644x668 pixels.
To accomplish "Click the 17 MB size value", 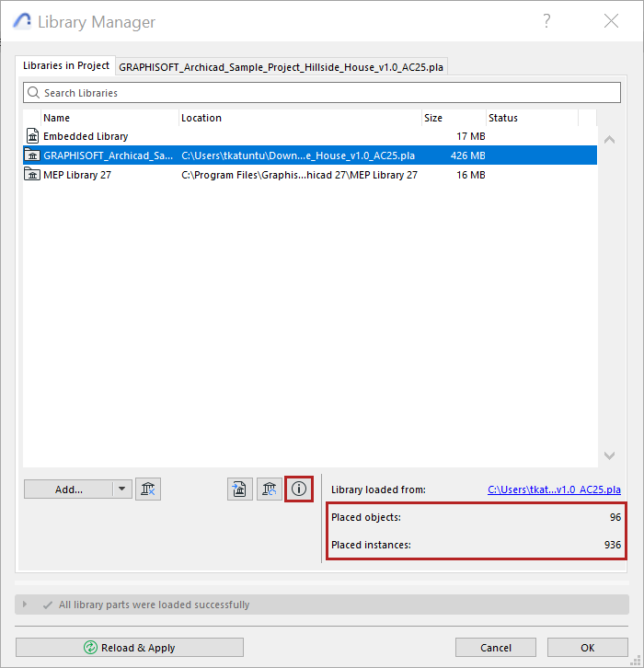I will coord(471,136).
